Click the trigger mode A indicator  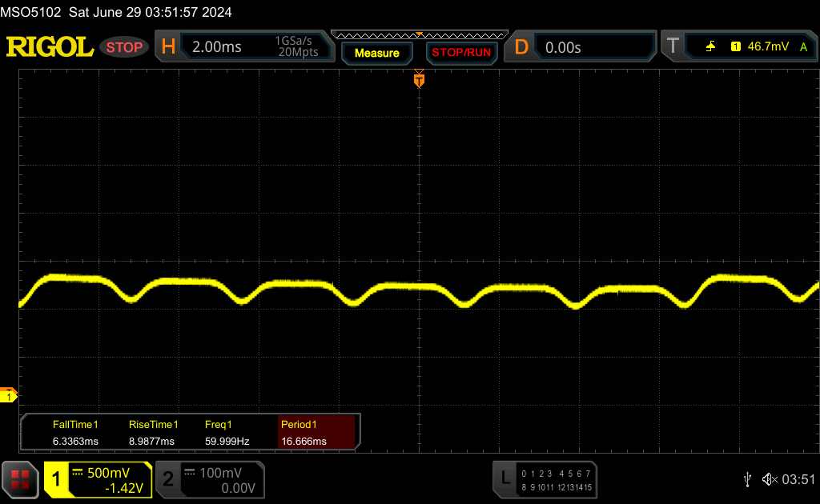[x=803, y=47]
